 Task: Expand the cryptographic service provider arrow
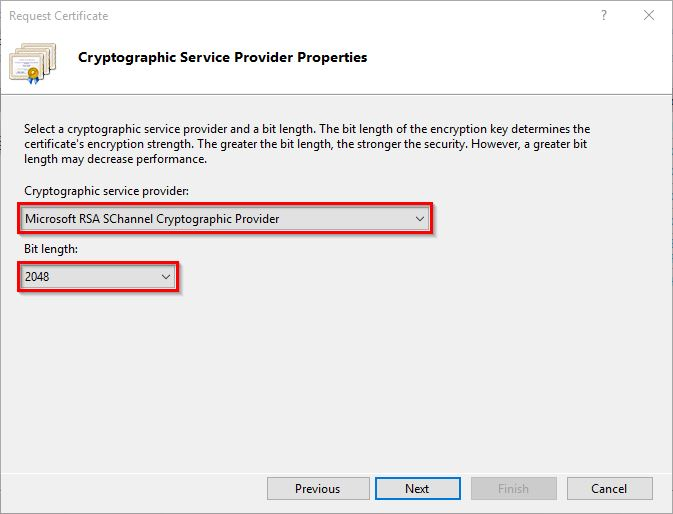point(420,219)
